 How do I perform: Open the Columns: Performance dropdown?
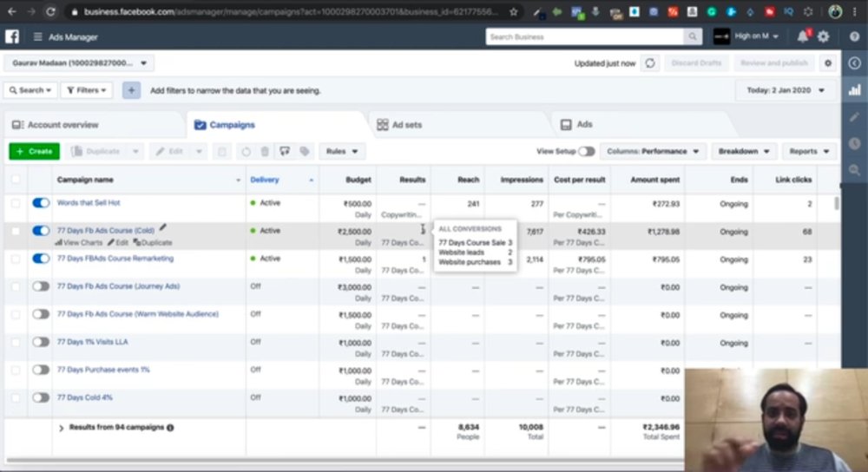pyautogui.click(x=653, y=151)
